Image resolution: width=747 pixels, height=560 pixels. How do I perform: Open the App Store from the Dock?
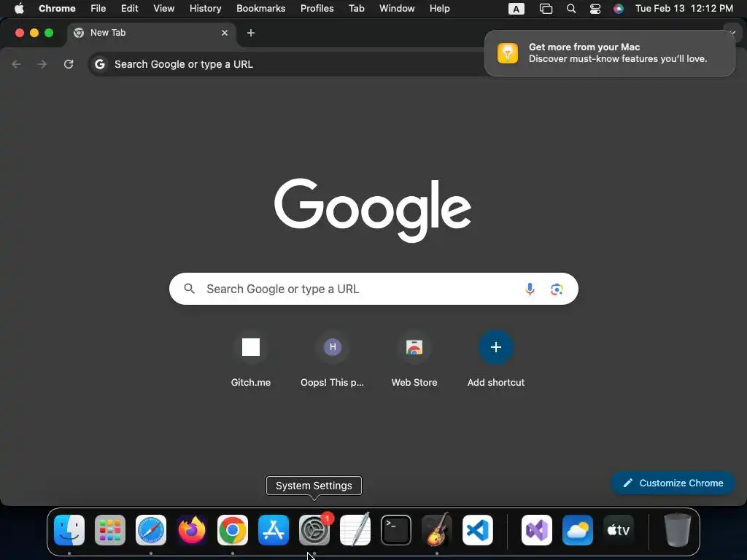coord(274,530)
